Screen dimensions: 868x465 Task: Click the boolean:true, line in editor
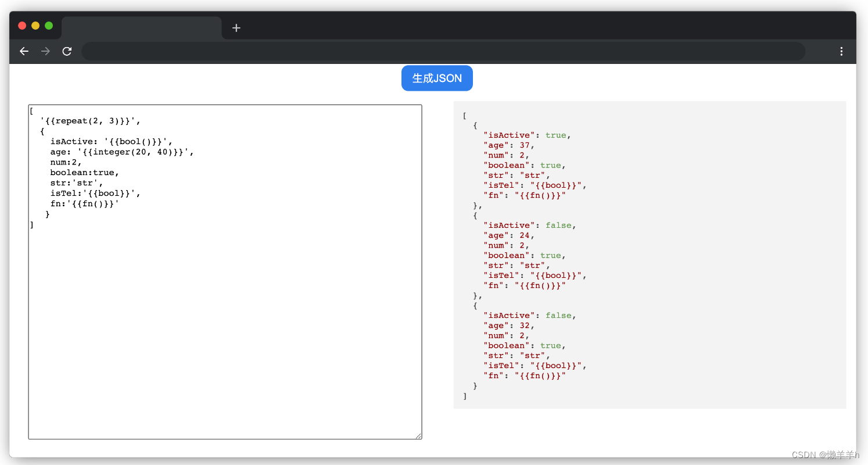pyautogui.click(x=84, y=173)
